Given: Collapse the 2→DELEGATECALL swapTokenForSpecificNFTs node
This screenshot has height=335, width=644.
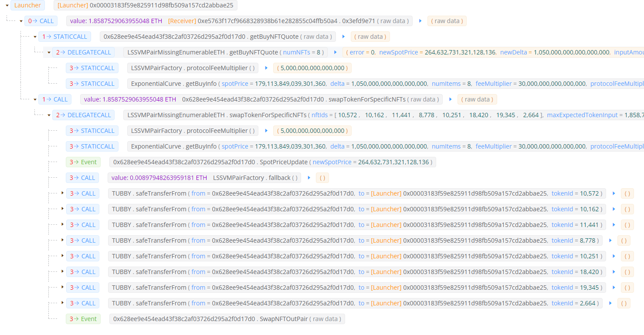Looking at the screenshot, I should (49, 115).
